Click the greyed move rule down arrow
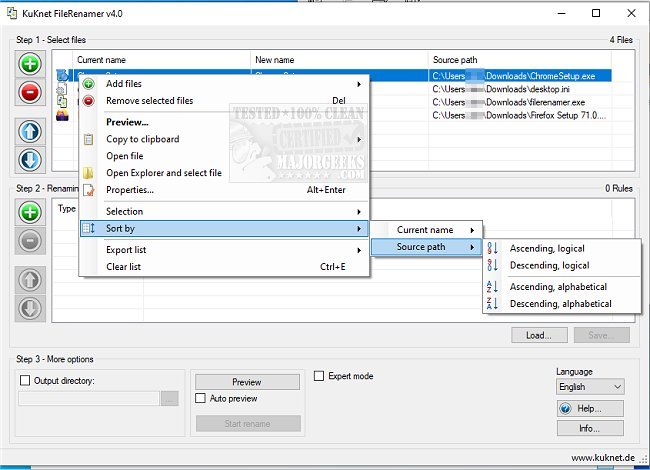650x470 pixels. point(30,308)
